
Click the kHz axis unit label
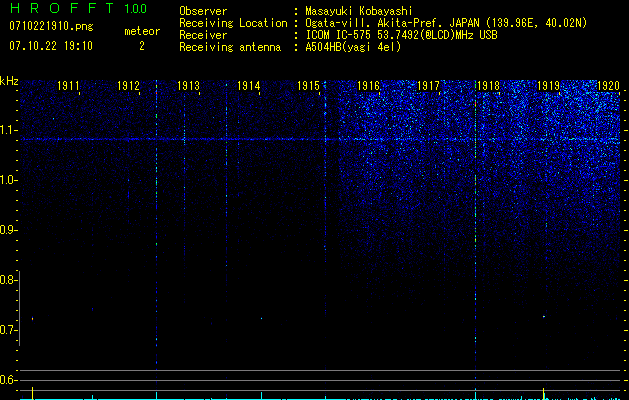click(x=9, y=81)
